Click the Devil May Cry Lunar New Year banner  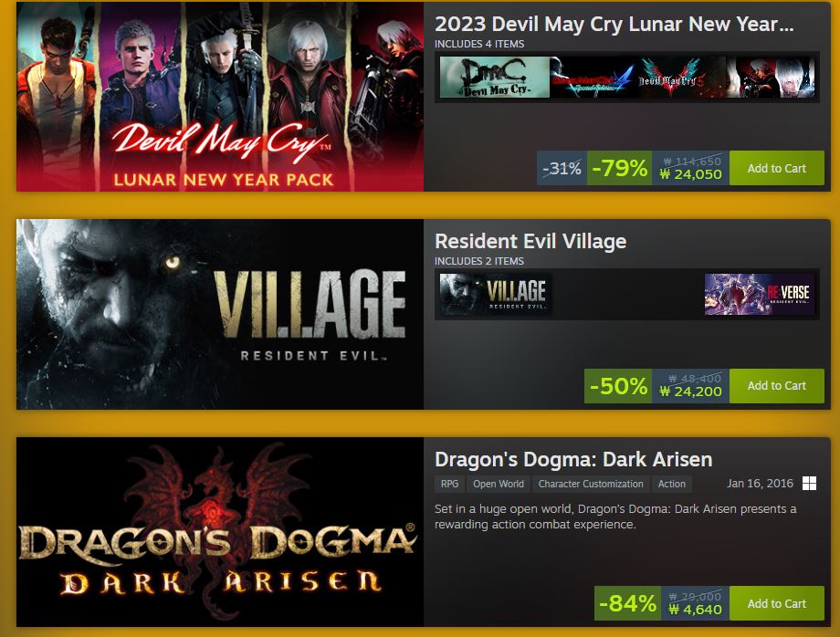[x=220, y=97]
